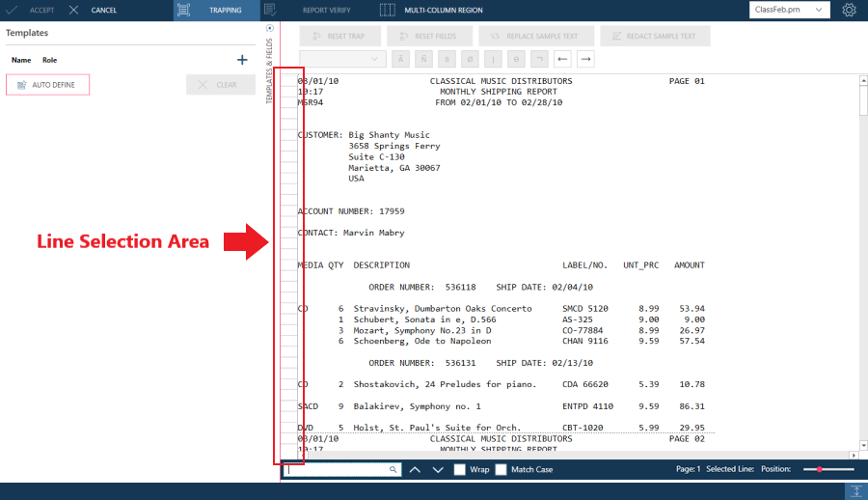The height and width of the screenshot is (500, 868).
Task: Enable the Wrap checkbox
Action: pyautogui.click(x=460, y=469)
